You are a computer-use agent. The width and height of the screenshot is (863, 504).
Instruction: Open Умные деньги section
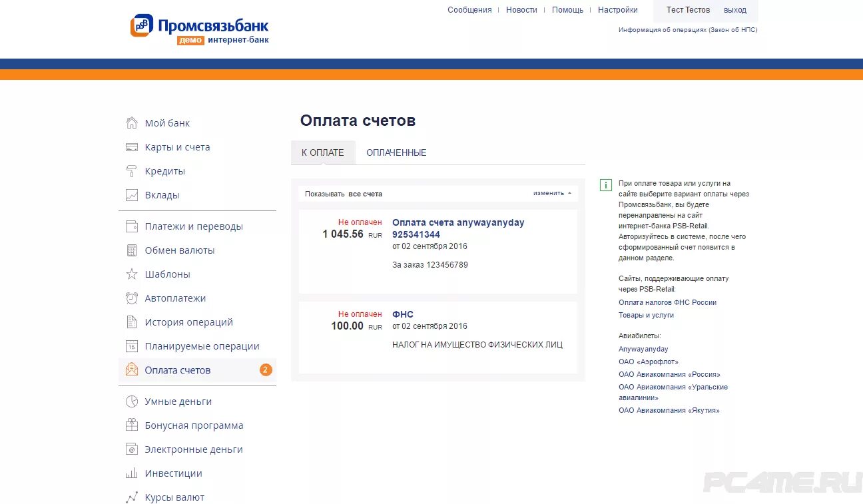(178, 401)
